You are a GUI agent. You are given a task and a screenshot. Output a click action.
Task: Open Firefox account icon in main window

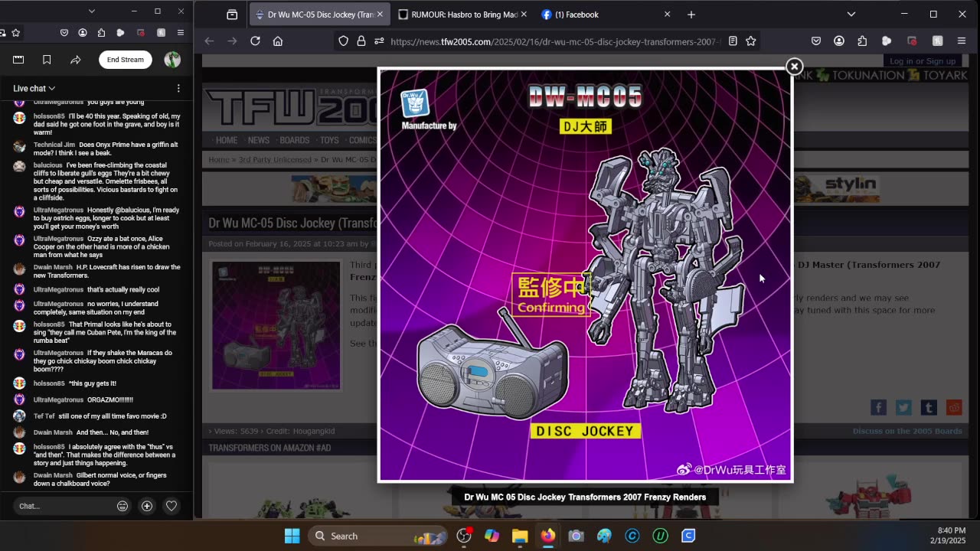point(840,41)
